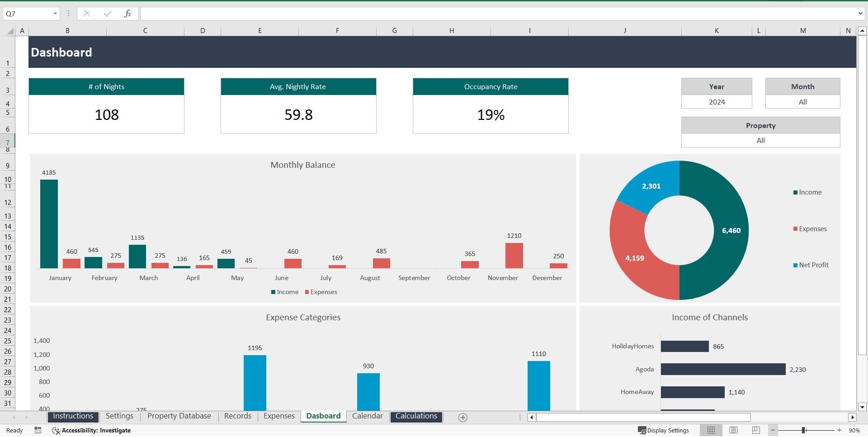868x437 pixels.
Task: Click the zoom out minus button
Action: (773, 430)
